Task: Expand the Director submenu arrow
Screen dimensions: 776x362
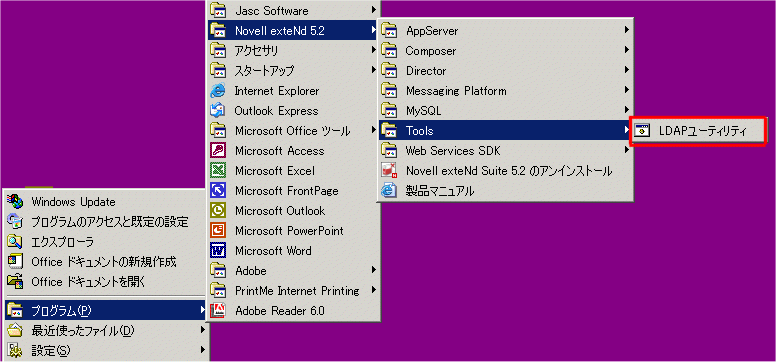Action: [627, 70]
